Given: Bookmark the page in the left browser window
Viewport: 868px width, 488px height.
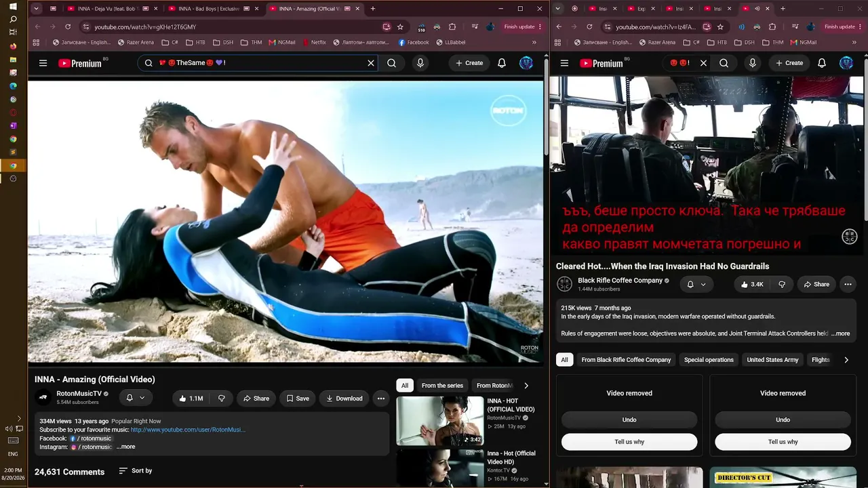Looking at the screenshot, I should (x=400, y=26).
